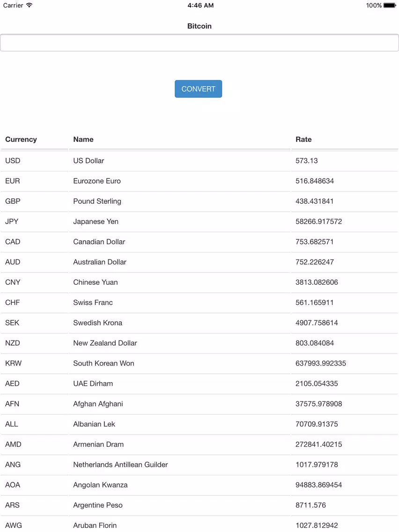Select the SEK currency code
The width and height of the screenshot is (399, 532).
tap(12, 323)
